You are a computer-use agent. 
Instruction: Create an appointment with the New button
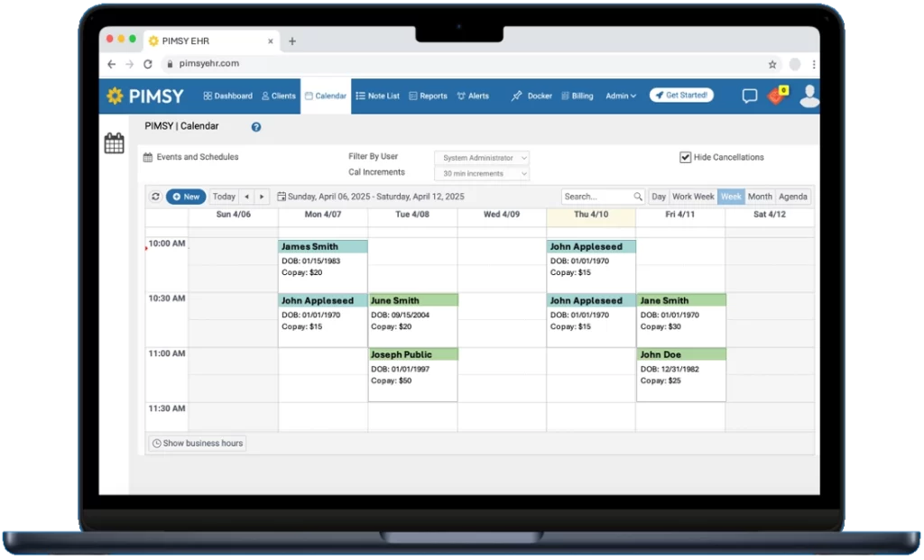coord(185,196)
